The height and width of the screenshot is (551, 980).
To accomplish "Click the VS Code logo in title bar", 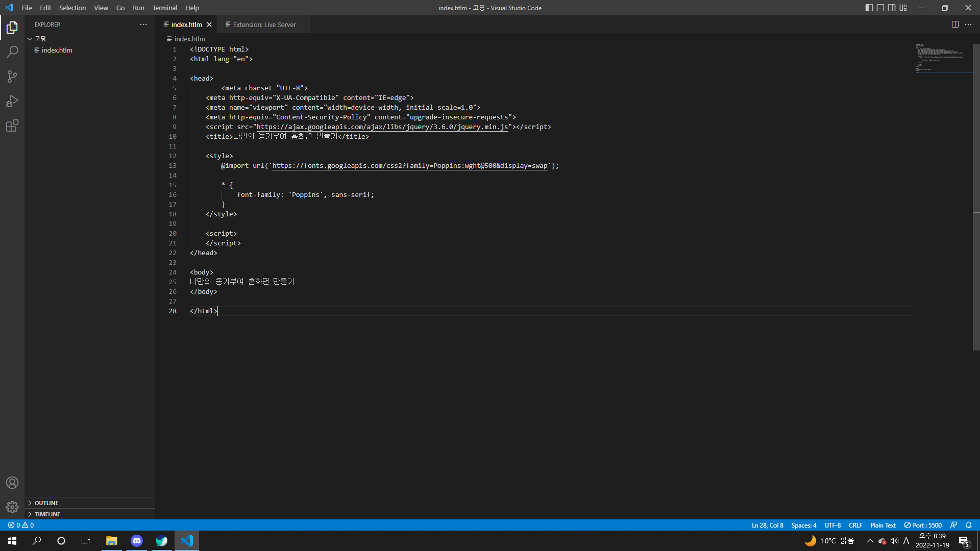I will pyautogui.click(x=9, y=8).
